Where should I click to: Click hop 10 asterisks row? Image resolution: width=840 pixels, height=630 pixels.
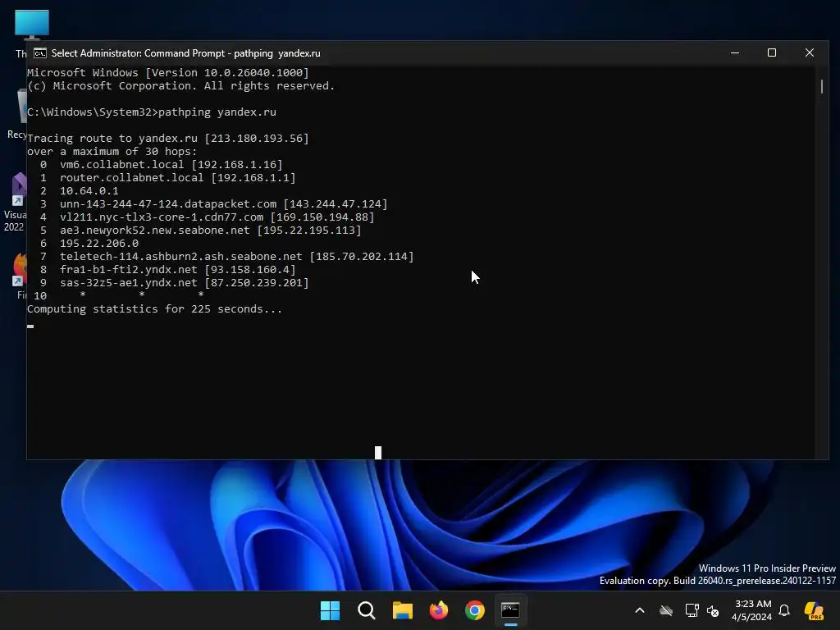[118, 295]
